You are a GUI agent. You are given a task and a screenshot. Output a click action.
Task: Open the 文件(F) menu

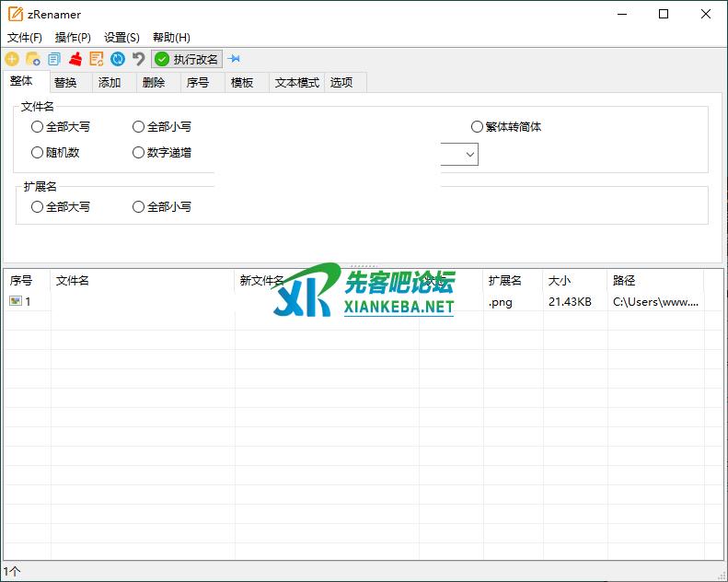[25, 38]
